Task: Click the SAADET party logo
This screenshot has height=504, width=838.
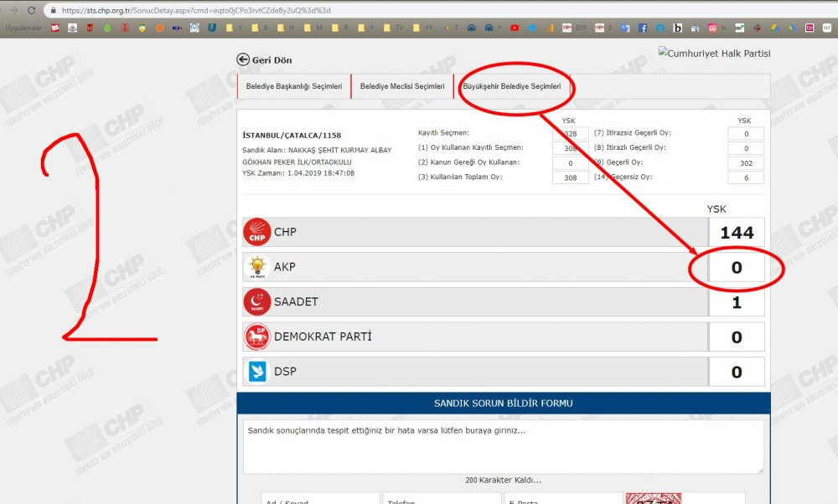Action: click(x=257, y=301)
